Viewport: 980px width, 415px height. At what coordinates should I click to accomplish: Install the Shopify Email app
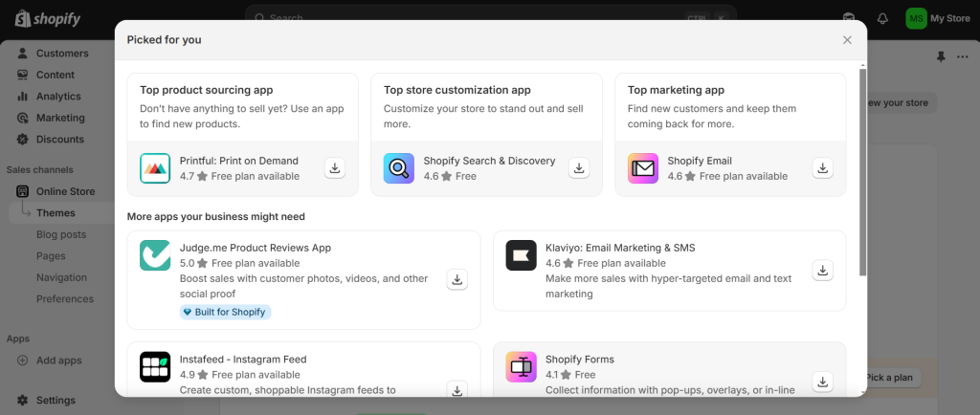coord(822,168)
